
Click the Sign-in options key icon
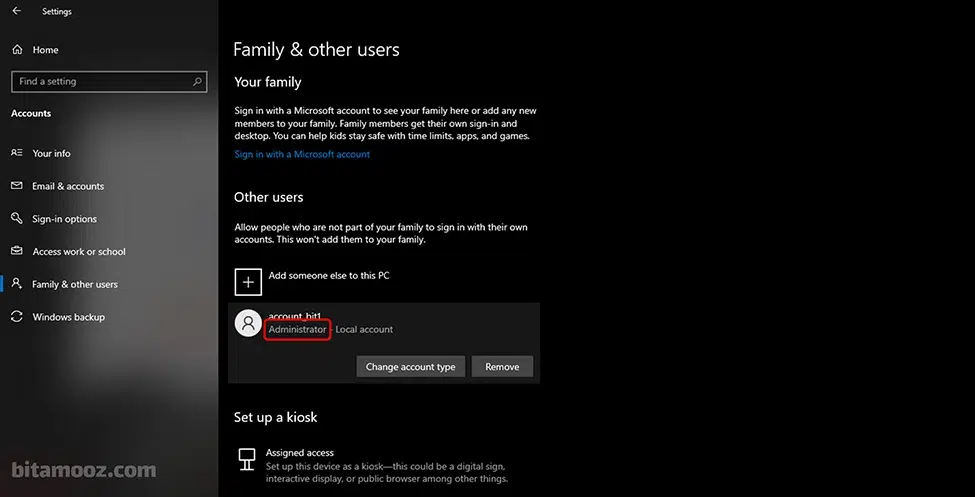(16, 219)
